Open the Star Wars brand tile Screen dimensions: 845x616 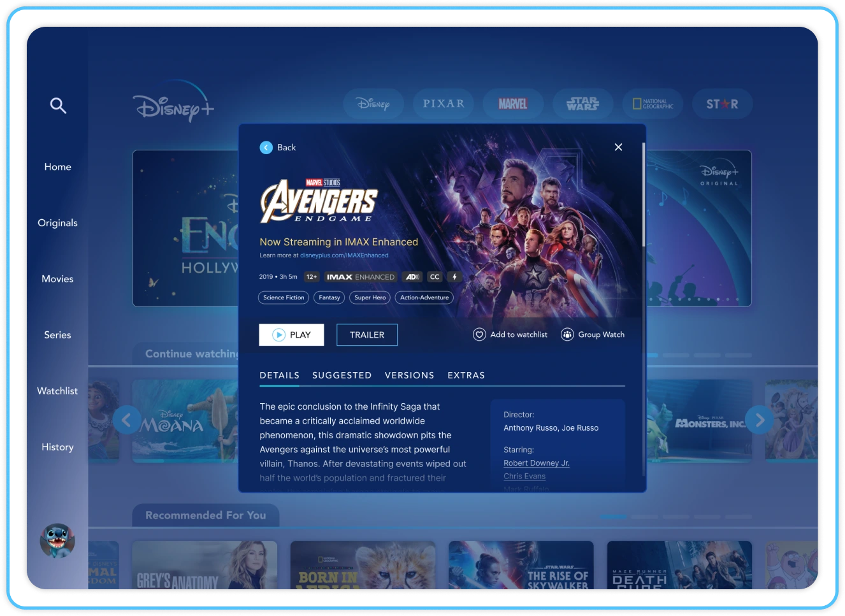point(582,104)
